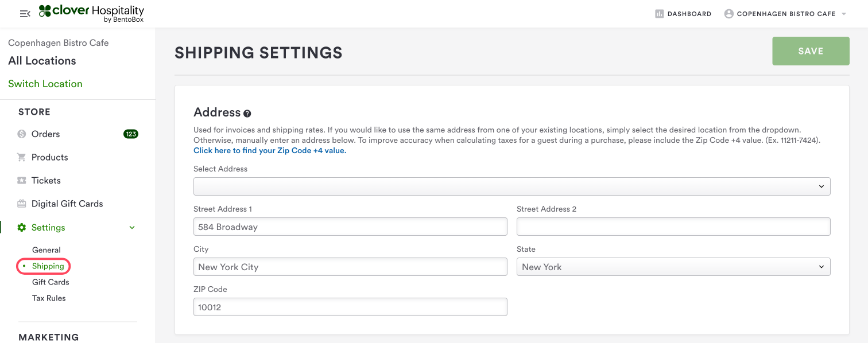Open General settings in the sidebar

coord(46,250)
